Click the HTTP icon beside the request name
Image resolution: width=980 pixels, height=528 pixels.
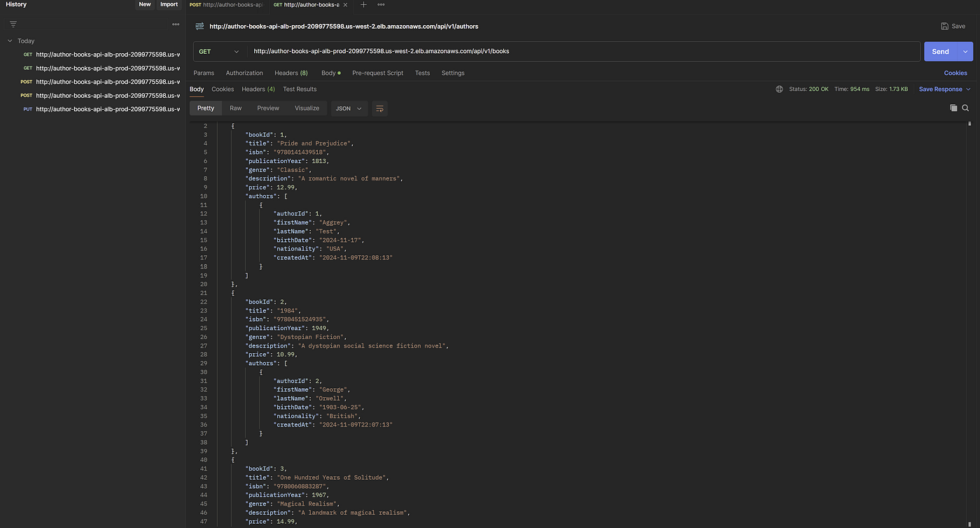[199, 27]
